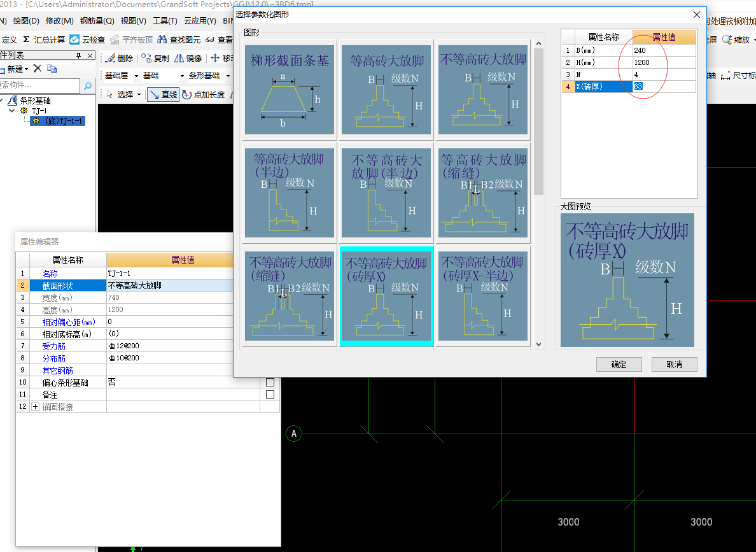Click the greyed 平齐板顶 icon

115,39
